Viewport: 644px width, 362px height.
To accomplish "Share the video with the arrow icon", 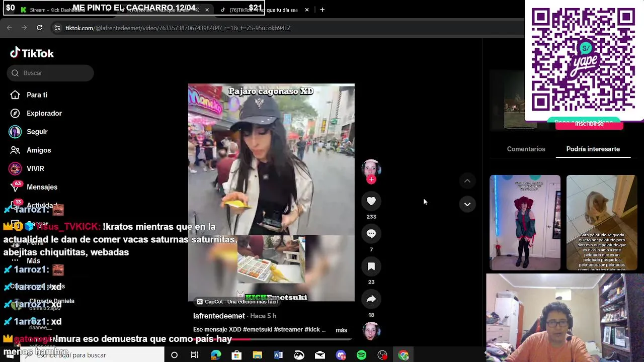I will [371, 299].
